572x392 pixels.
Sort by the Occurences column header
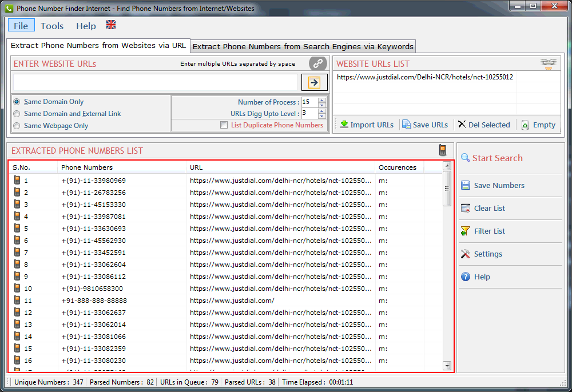click(399, 167)
